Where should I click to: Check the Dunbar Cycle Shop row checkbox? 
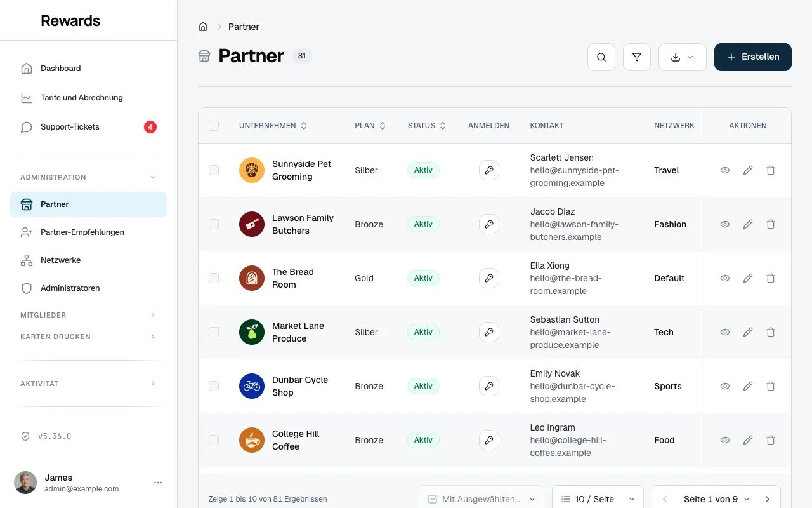click(214, 386)
